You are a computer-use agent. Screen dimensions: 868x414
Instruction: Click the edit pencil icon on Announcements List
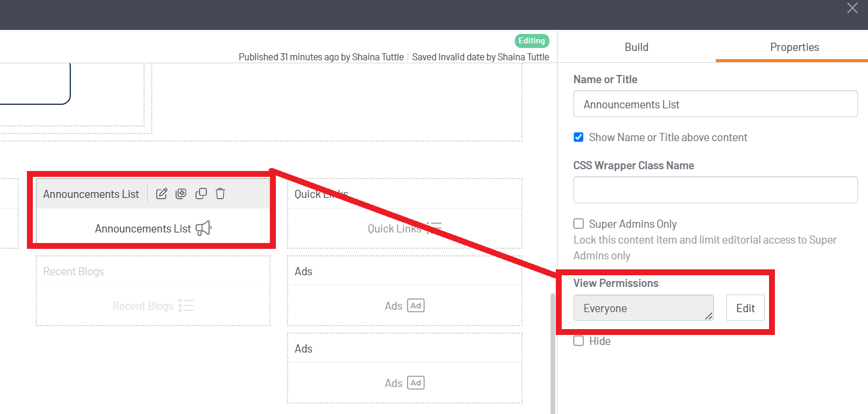[x=162, y=194]
